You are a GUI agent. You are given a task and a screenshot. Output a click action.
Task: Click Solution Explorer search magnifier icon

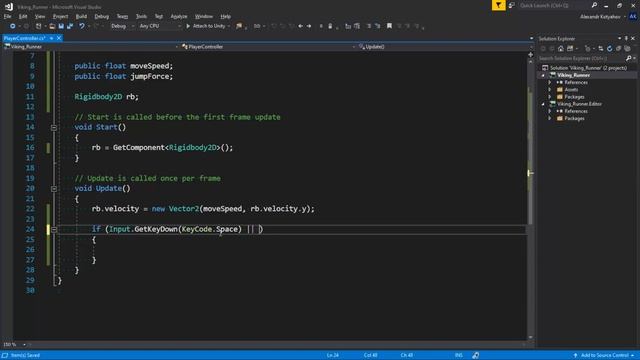(629, 58)
